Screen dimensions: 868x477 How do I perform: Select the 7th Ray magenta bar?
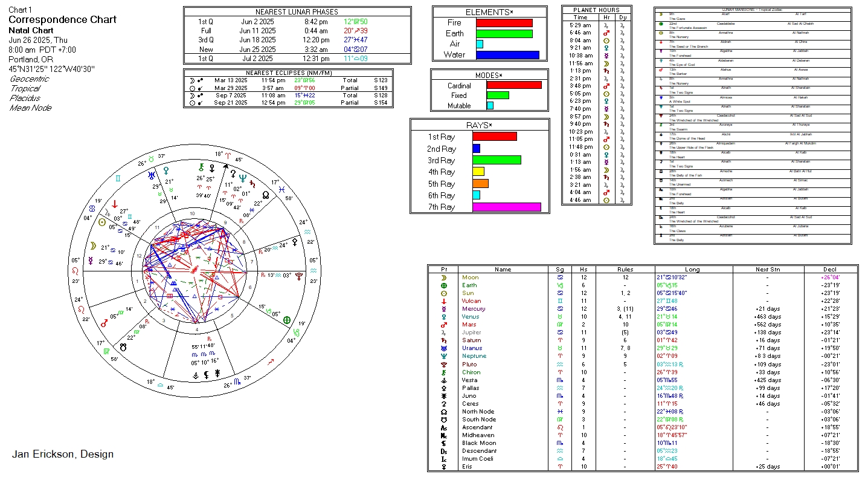(x=506, y=207)
